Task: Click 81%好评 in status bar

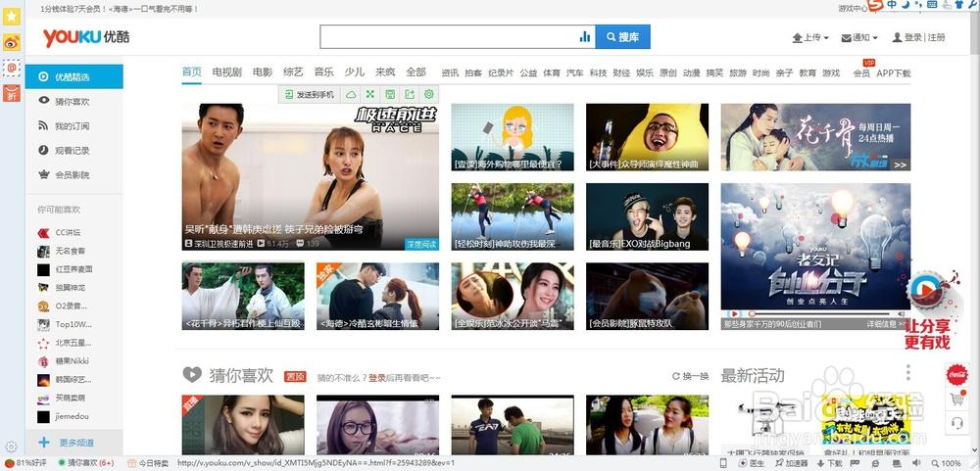Action: pyautogui.click(x=25, y=463)
